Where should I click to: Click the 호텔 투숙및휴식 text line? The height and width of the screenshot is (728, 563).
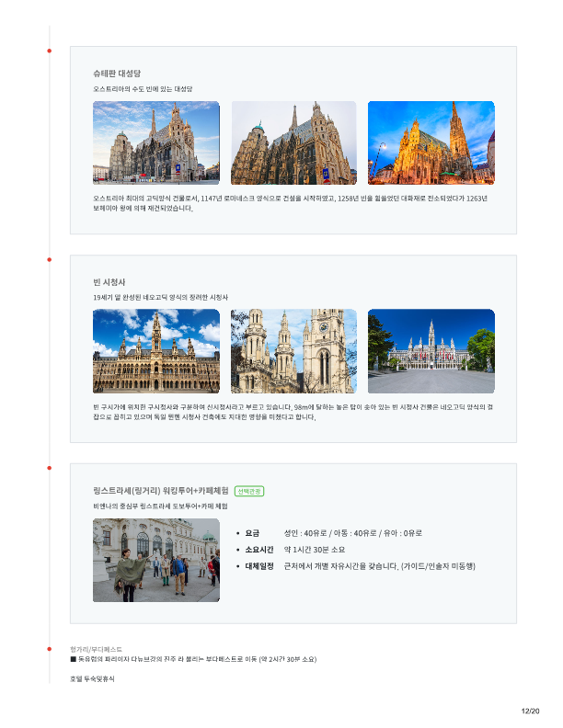pos(92,678)
